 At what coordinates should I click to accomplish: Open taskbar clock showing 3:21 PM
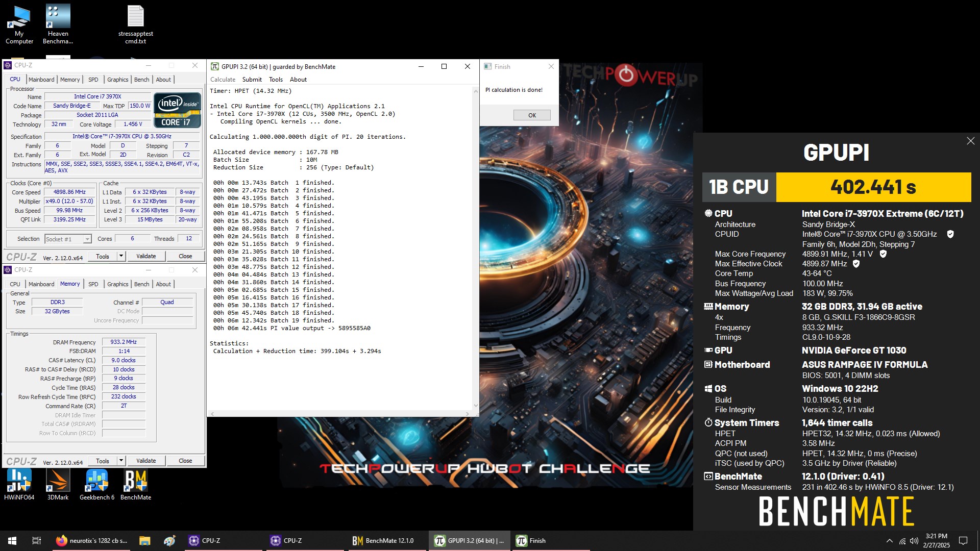[x=936, y=541]
